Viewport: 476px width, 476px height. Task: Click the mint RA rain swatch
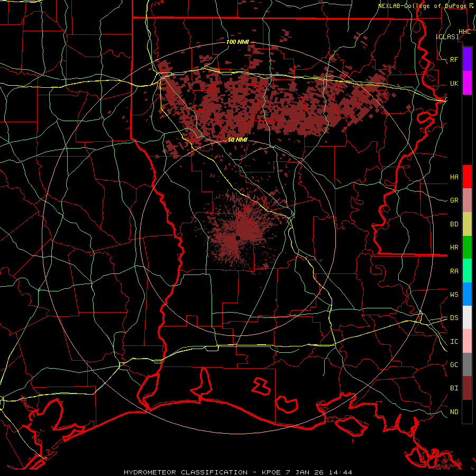point(467,271)
